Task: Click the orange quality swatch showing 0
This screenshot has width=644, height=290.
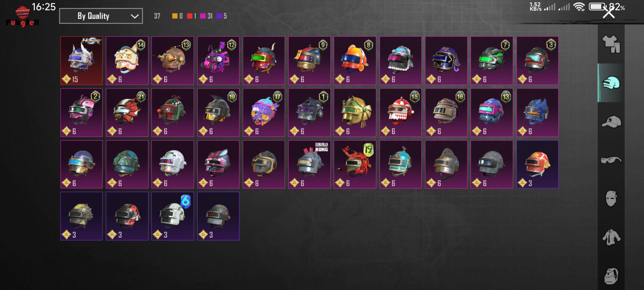Action: point(175,16)
